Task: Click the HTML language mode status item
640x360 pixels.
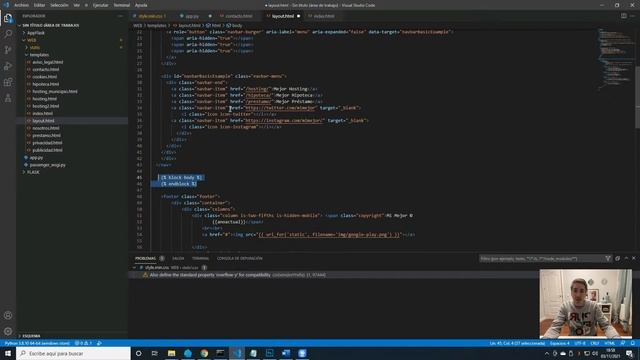Action: pyautogui.click(x=609, y=343)
